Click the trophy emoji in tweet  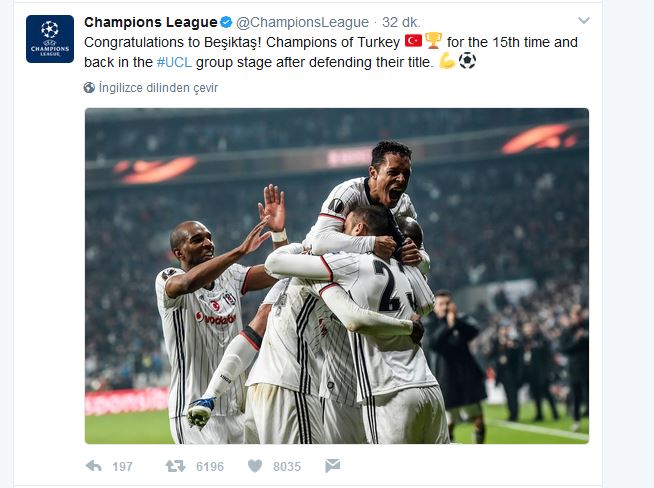(433, 41)
